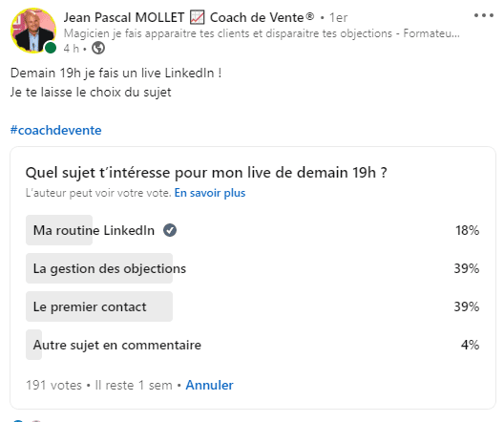Select poll option Autre sujet en commentaire

252,345
